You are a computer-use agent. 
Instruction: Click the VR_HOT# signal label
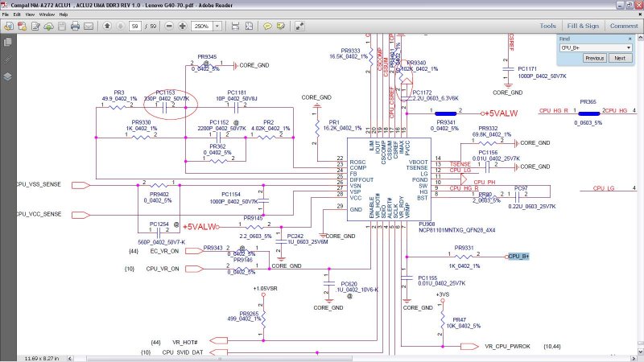[185, 342]
